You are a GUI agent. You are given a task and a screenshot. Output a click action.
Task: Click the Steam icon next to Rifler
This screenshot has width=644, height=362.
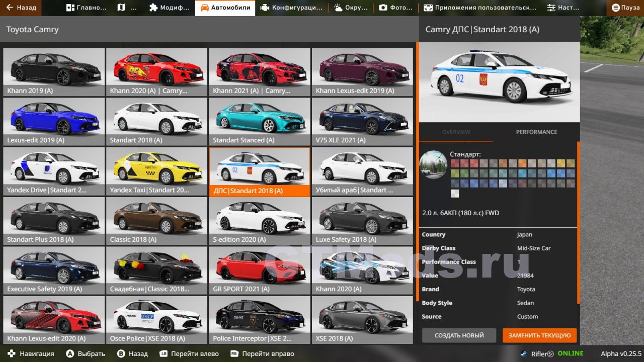pyautogui.click(x=524, y=353)
